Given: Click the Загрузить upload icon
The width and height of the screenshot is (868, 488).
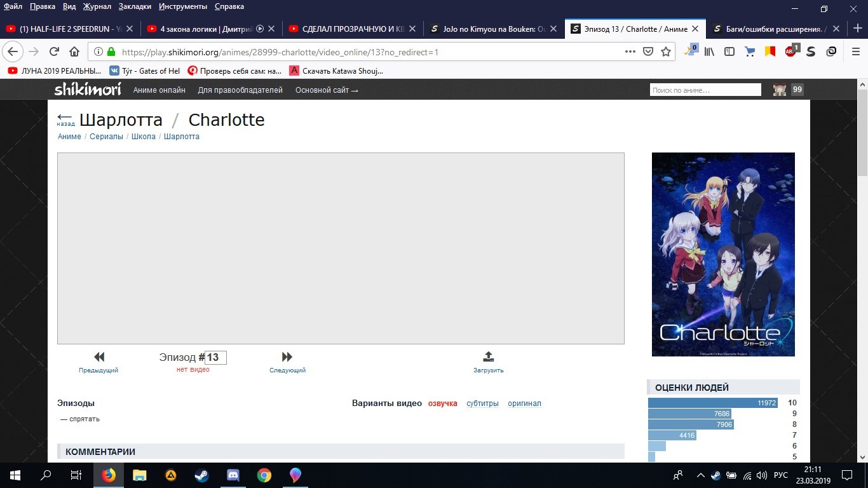Looking at the screenshot, I should click(488, 357).
